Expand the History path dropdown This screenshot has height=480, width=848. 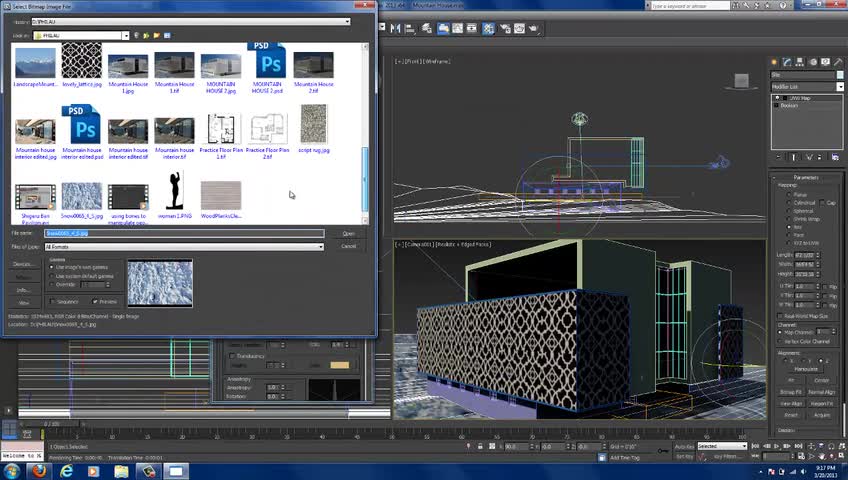347,21
